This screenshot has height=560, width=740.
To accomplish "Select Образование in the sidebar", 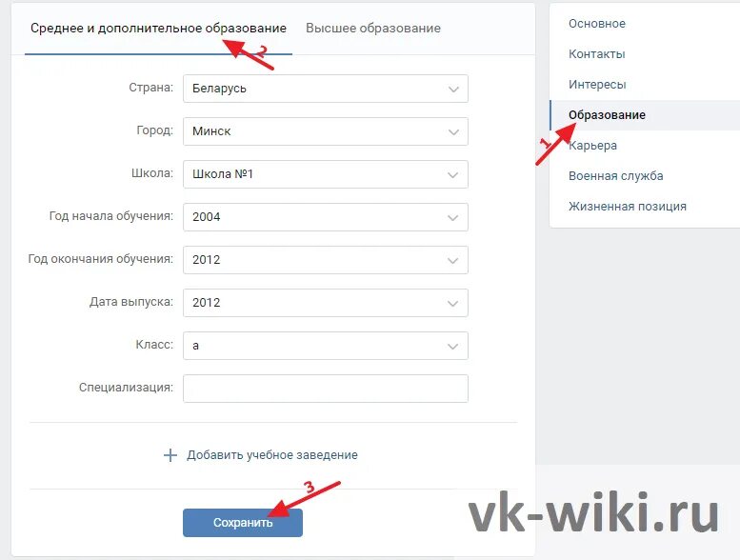I will 607,115.
